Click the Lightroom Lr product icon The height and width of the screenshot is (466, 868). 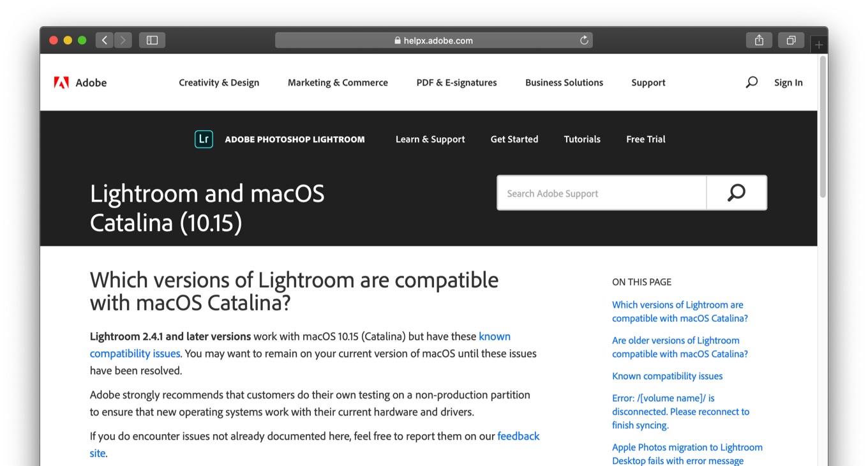pyautogui.click(x=204, y=139)
